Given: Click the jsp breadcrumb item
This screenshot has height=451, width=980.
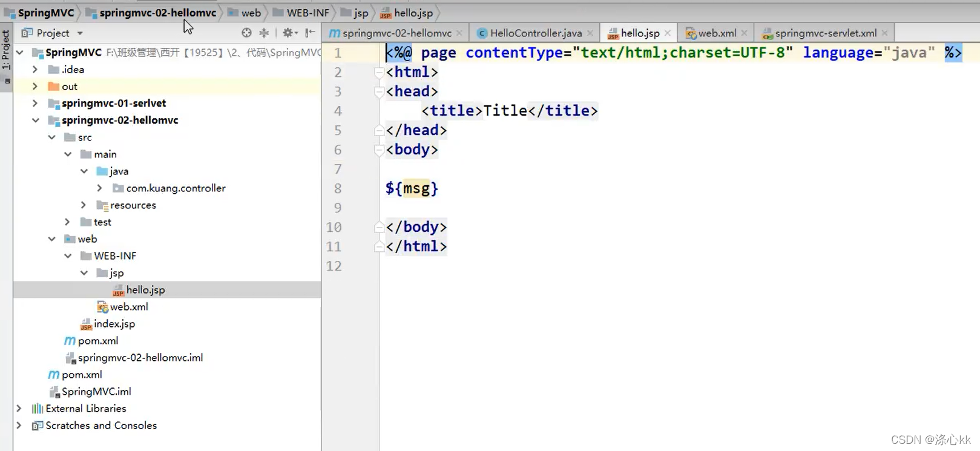Looking at the screenshot, I should tap(355, 13).
